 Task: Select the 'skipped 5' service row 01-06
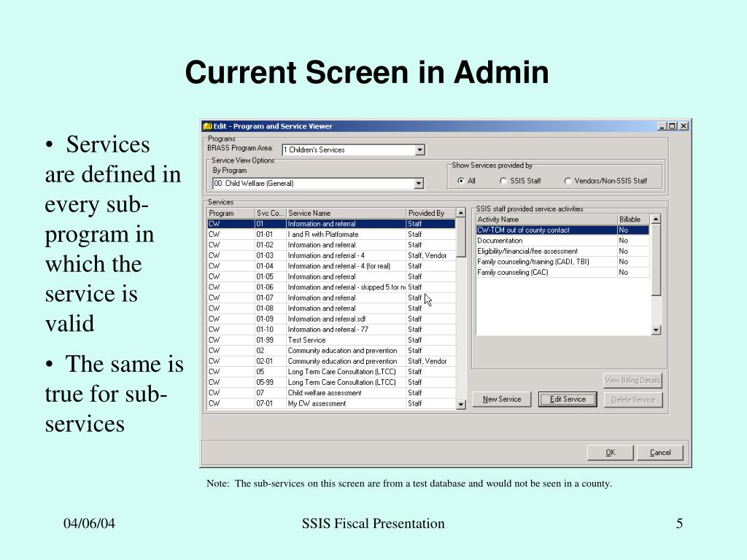click(332, 287)
